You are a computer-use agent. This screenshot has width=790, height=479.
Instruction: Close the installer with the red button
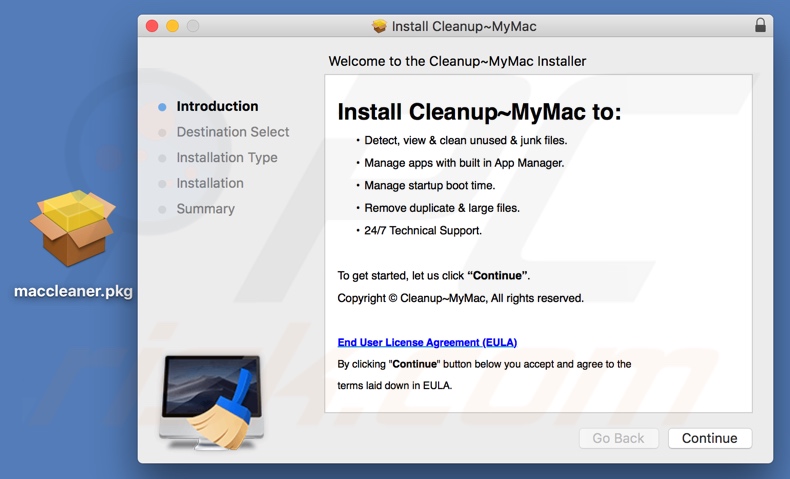pyautogui.click(x=152, y=26)
